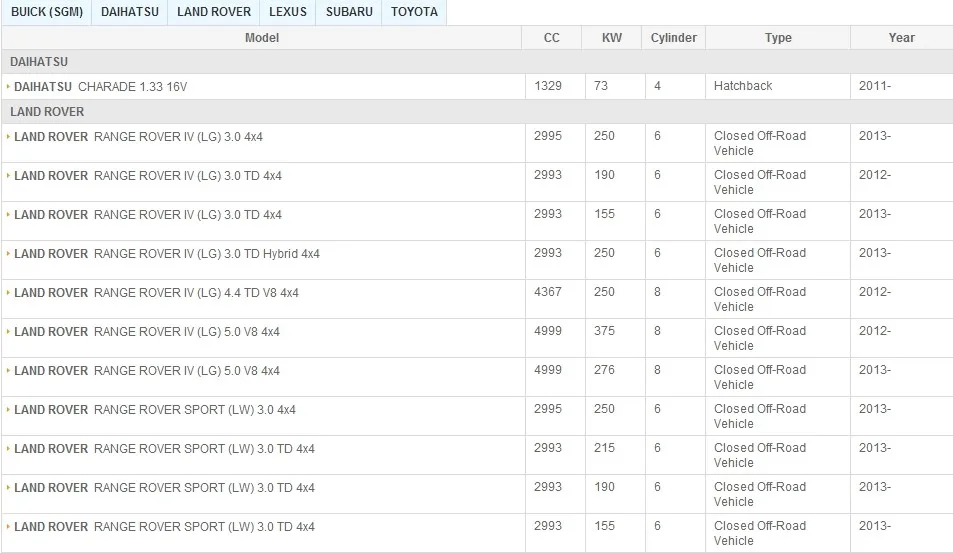Screen dimensions: 953x553
Task: Click the Type column header
Action: click(778, 38)
